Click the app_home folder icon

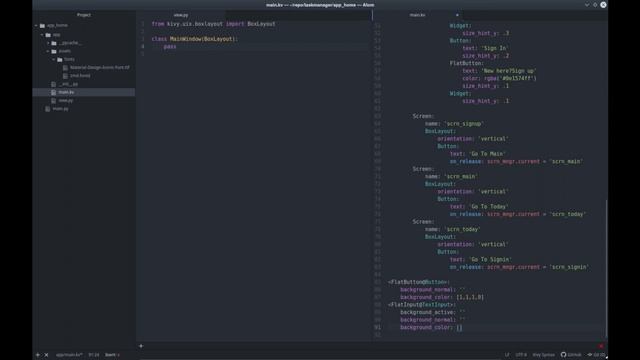[x=42, y=25]
